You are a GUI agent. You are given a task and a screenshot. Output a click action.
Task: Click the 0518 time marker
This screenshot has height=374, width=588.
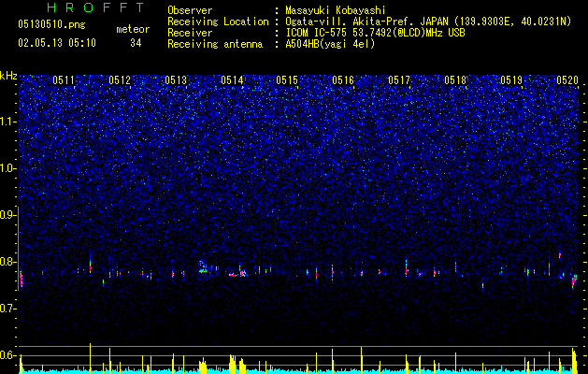[455, 80]
